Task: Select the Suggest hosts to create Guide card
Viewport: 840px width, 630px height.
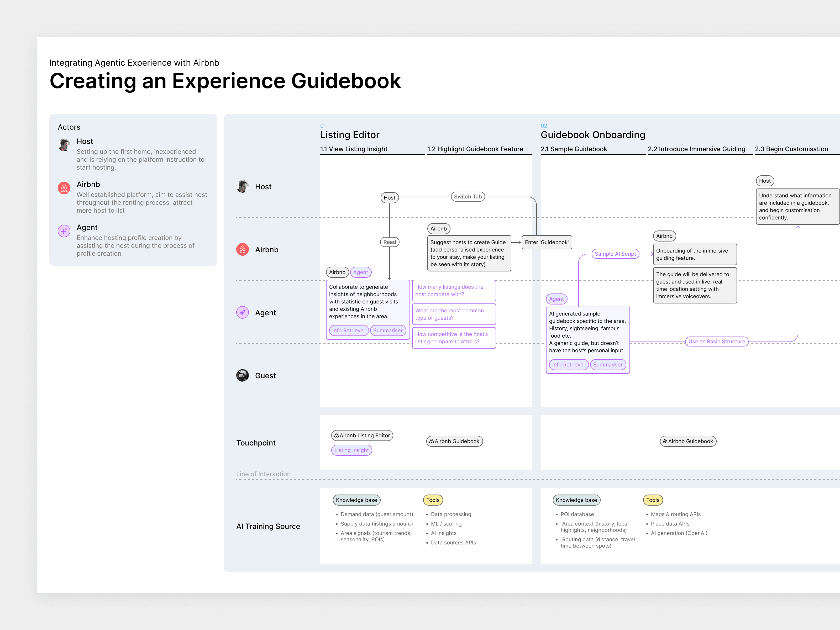Action: pos(469,253)
